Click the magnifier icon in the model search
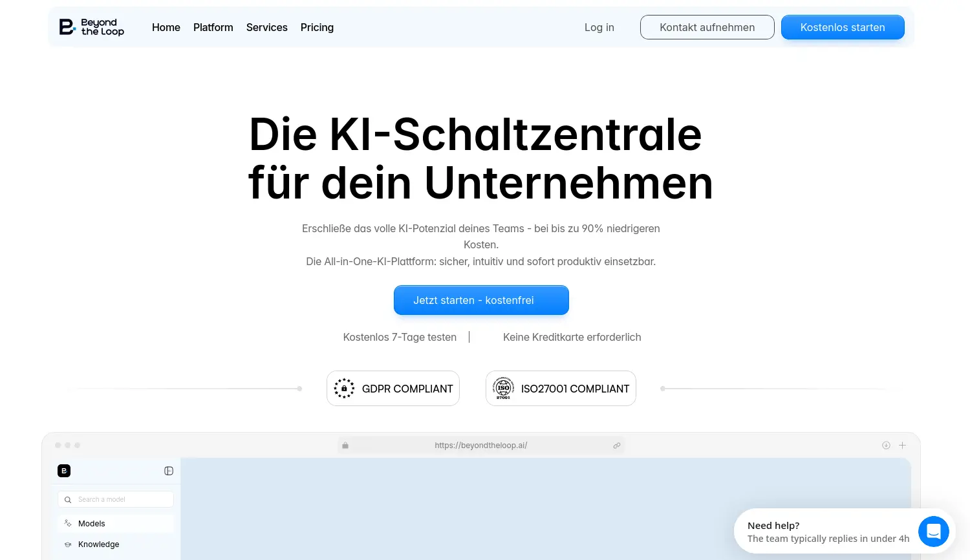This screenshot has height=560, width=970. 67,499
